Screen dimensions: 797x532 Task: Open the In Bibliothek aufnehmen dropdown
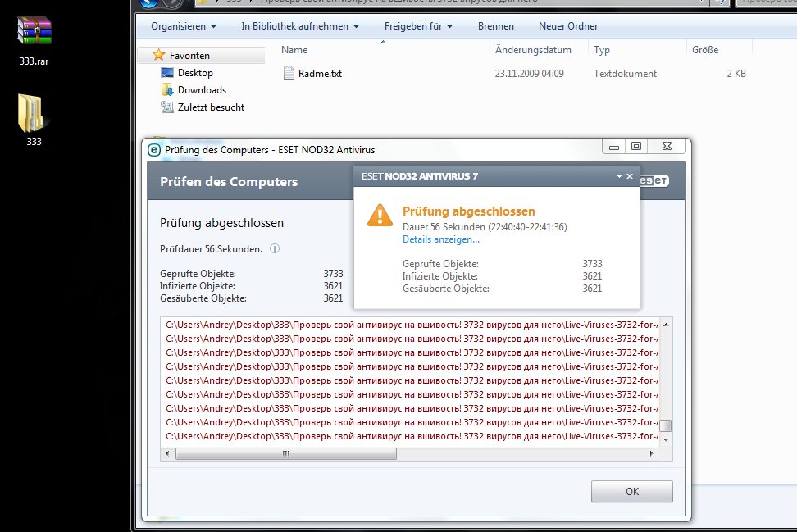tap(300, 26)
